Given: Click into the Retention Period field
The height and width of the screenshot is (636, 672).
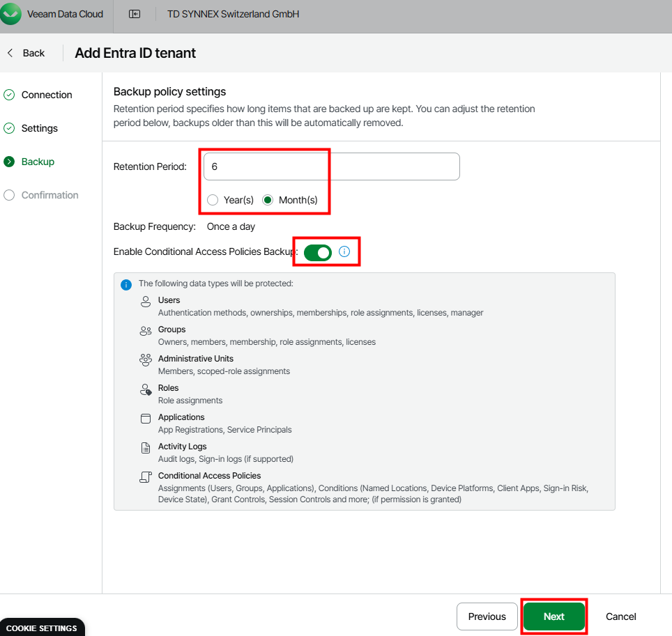Looking at the screenshot, I should click(332, 167).
